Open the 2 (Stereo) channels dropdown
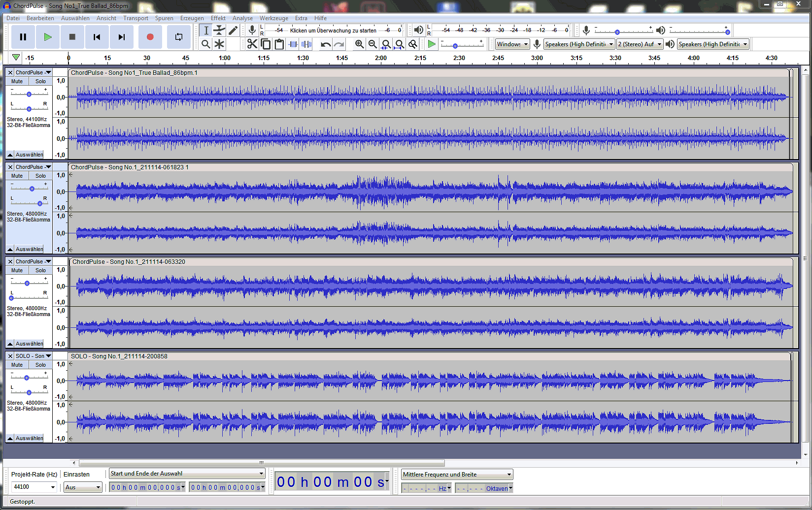Viewport: 812px width, 510px height. [640, 44]
